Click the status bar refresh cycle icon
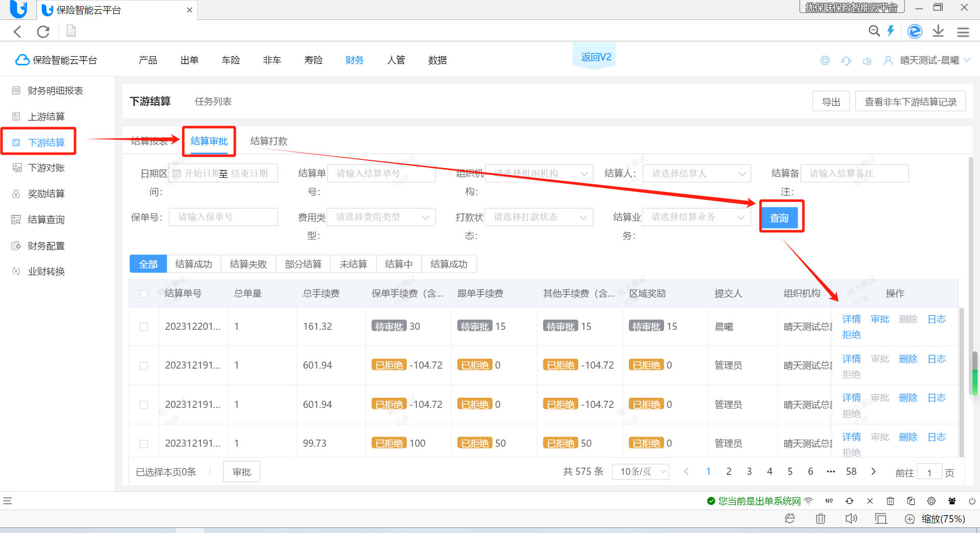This screenshot has width=980, height=533. pos(849,501)
